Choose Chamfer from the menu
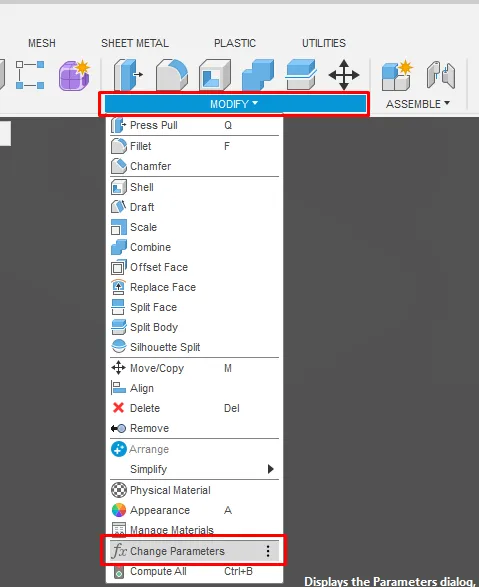 [x=195, y=166]
